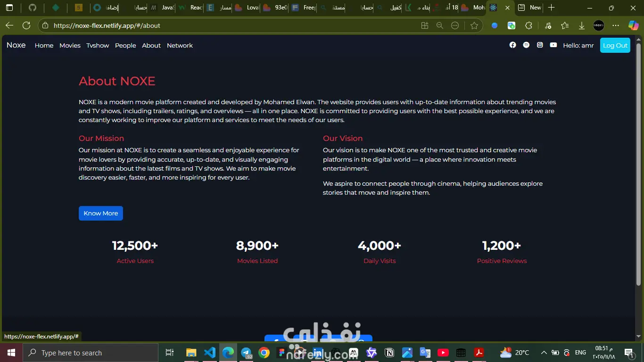Image resolution: width=644 pixels, height=362 pixels.
Task: Open Task View on the taskbar
Action: 170,353
